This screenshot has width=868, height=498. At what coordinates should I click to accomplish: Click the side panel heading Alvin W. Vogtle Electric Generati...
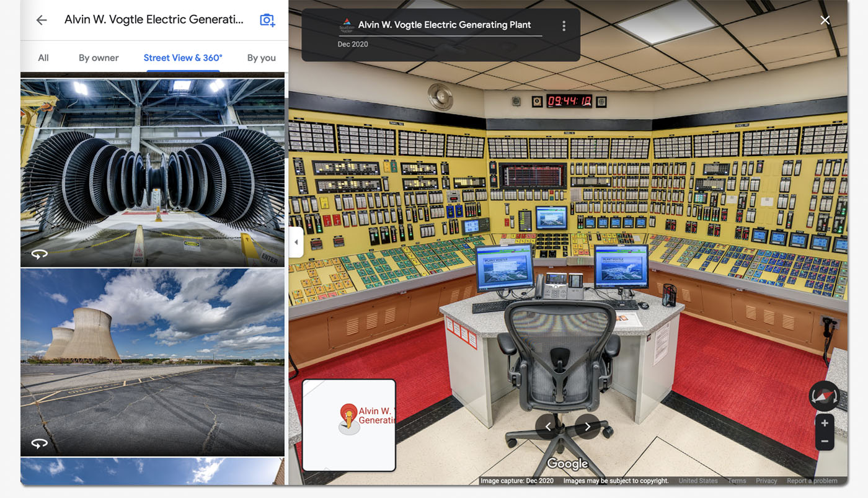click(x=154, y=20)
